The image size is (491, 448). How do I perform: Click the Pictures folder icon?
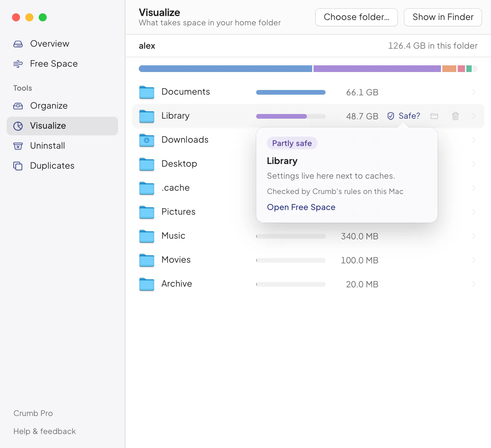147,212
